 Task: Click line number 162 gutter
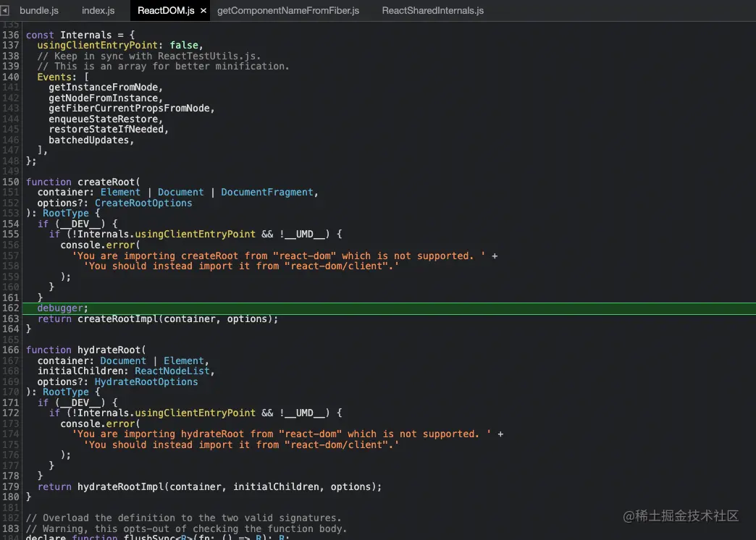point(11,308)
